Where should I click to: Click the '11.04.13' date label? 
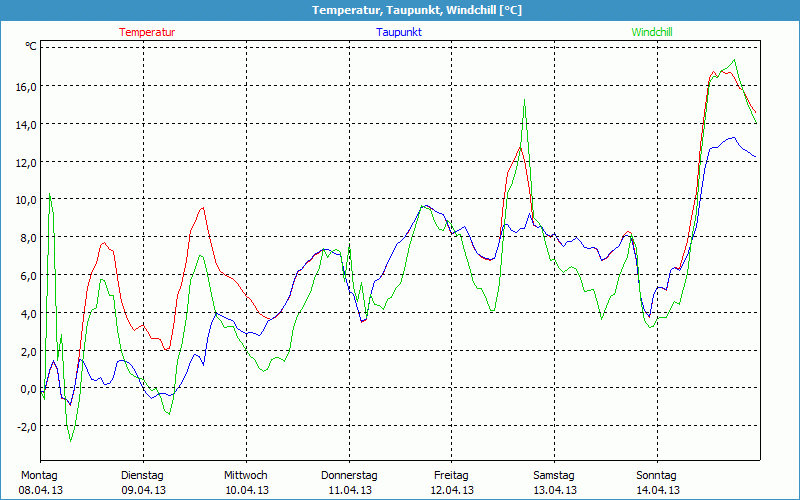coord(350,490)
